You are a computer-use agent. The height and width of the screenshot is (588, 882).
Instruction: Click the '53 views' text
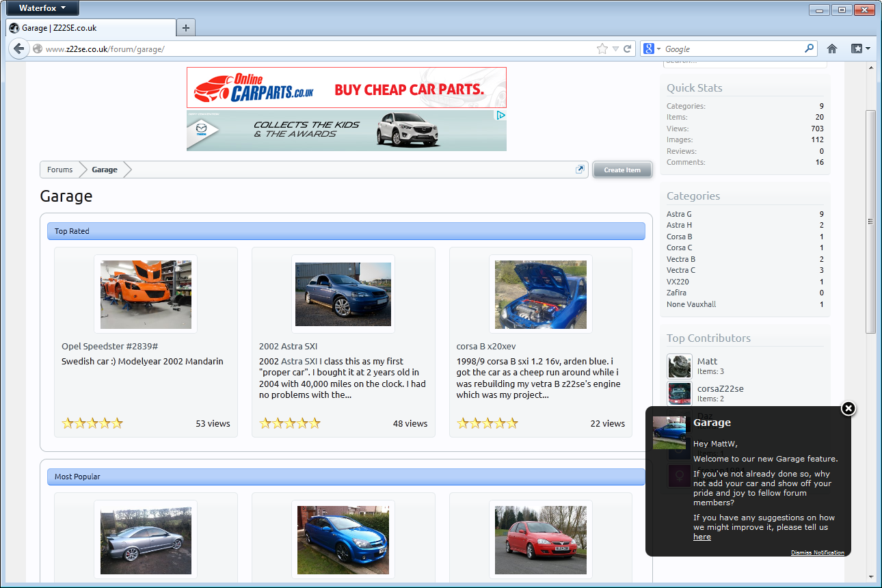click(x=213, y=423)
